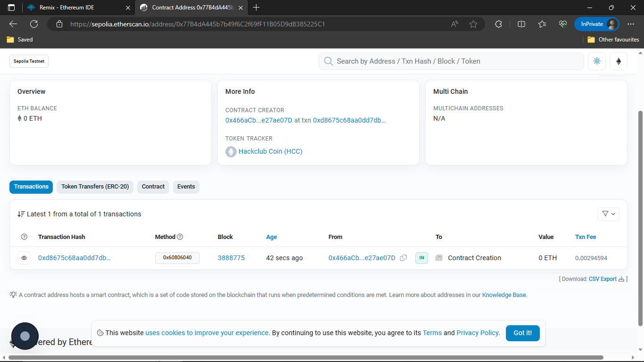Screen dimensions: 644x362
Task: Open browser essentials heart icon
Action: pos(563,24)
